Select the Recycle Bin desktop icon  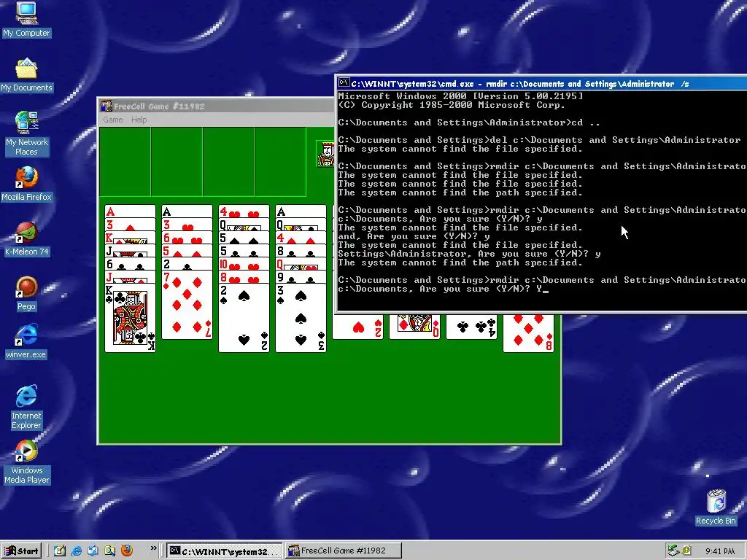(x=716, y=507)
